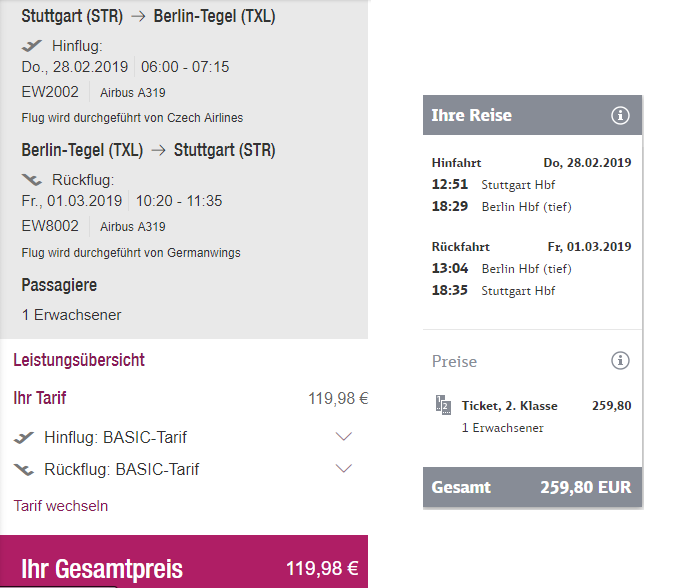Expand Hinflug BASIC-Tarif details chevron
The image size is (697, 588).
pyautogui.click(x=344, y=436)
